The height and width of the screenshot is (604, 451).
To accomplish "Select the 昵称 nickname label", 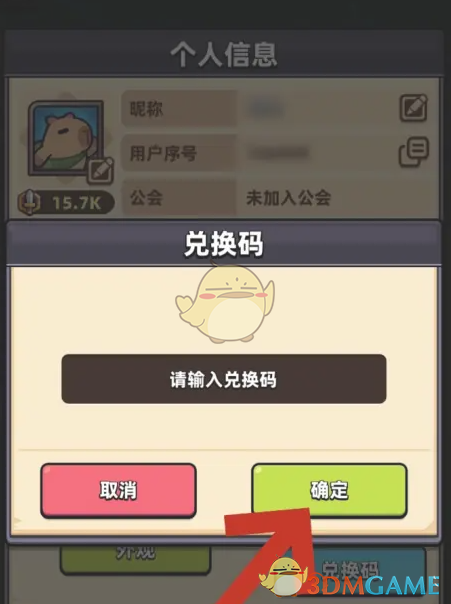I will [x=146, y=109].
